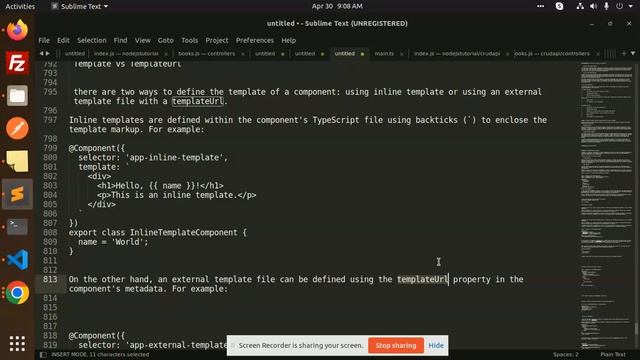Click the highlighted templateUrl on line 813
Screen dimensions: 640x360
pyautogui.click(x=423, y=279)
